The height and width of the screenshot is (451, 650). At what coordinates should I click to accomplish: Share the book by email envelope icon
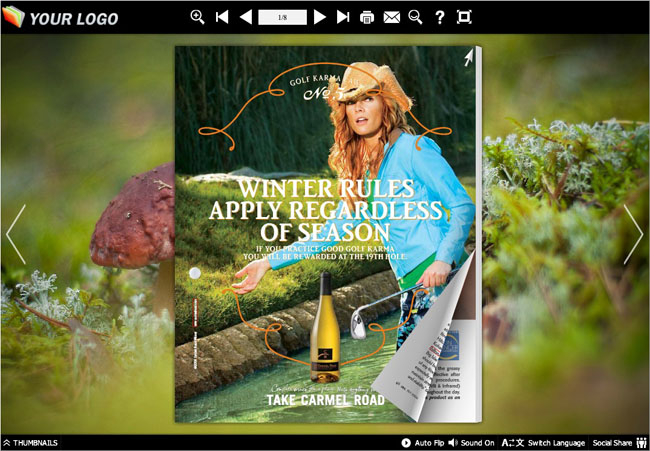392,17
